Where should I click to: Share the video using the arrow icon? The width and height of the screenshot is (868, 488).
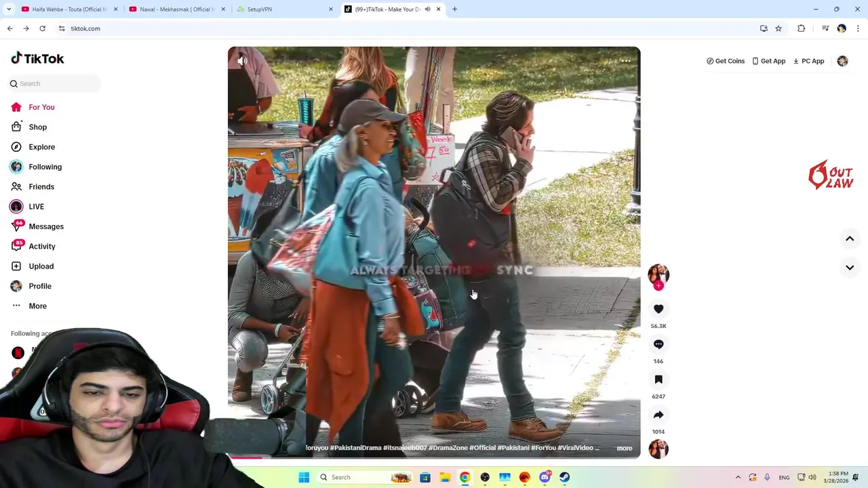(x=658, y=415)
